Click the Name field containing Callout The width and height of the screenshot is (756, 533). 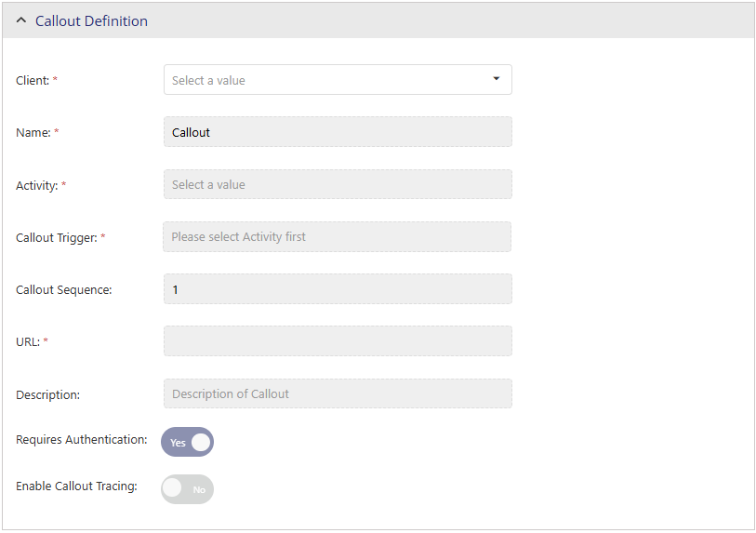tap(338, 132)
